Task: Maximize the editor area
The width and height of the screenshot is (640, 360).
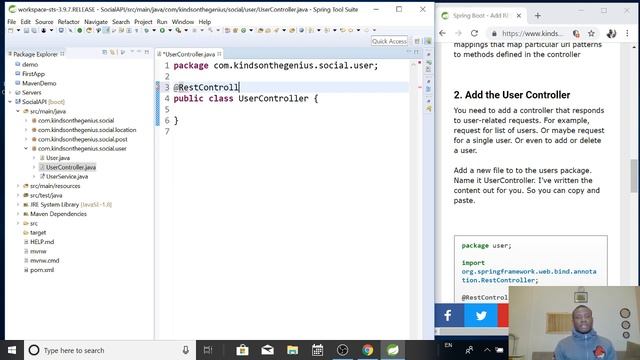Action: pyautogui.click(x=416, y=53)
